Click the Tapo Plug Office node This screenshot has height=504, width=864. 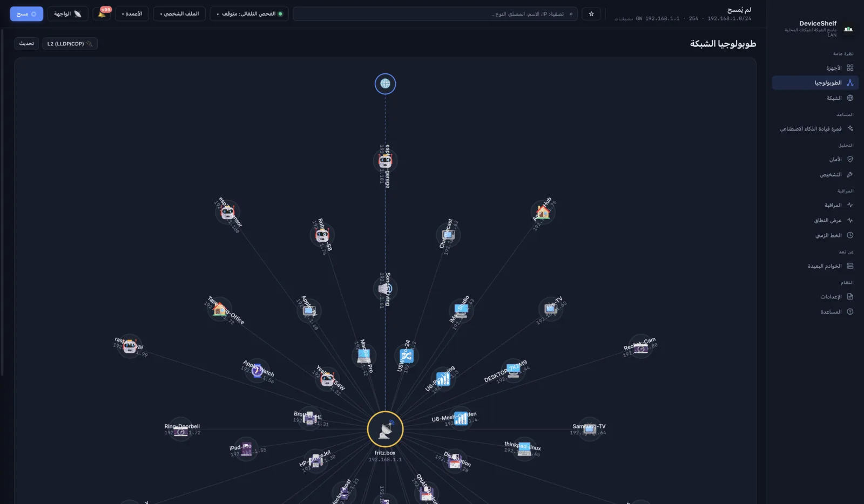pyautogui.click(x=220, y=309)
